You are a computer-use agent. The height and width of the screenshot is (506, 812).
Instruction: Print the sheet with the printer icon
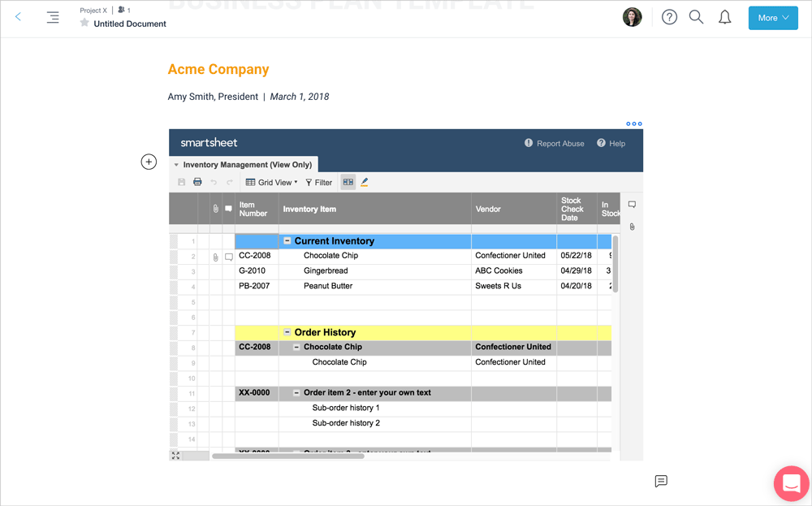click(197, 182)
